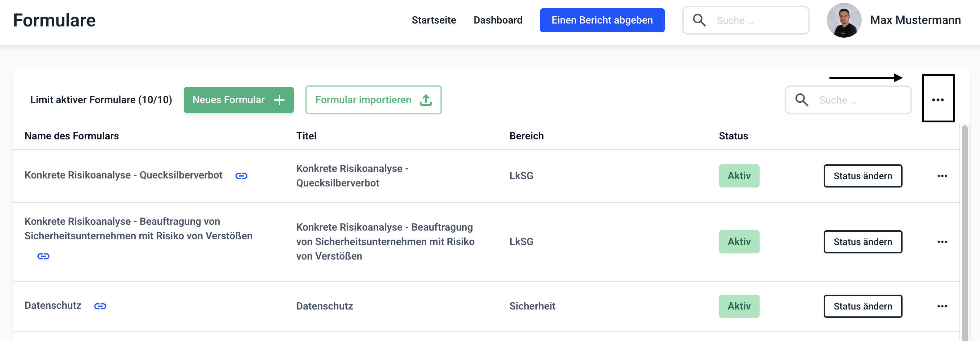
Task: Open the Konkrete Risikoanalyse - Quecksilberverbot form name
Action: click(x=123, y=175)
